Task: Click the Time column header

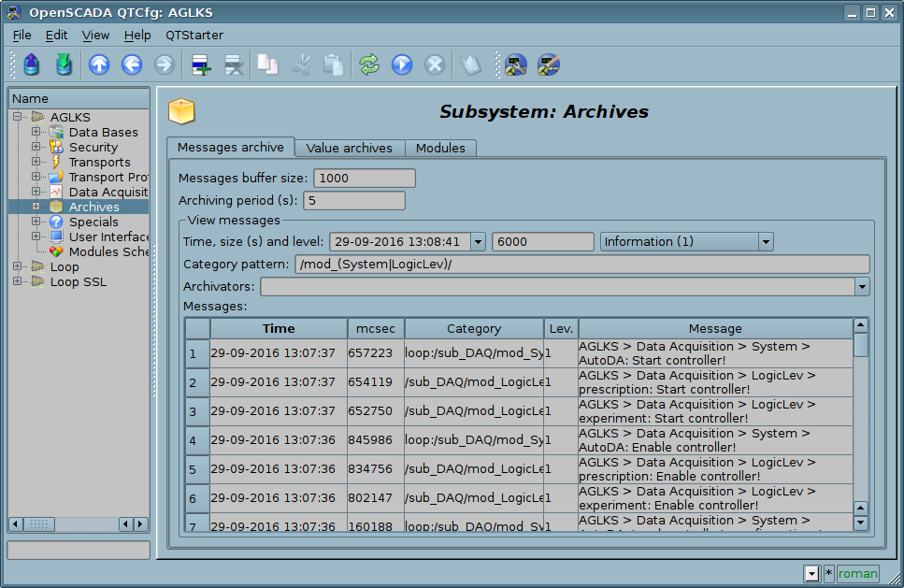Action: pos(279,328)
